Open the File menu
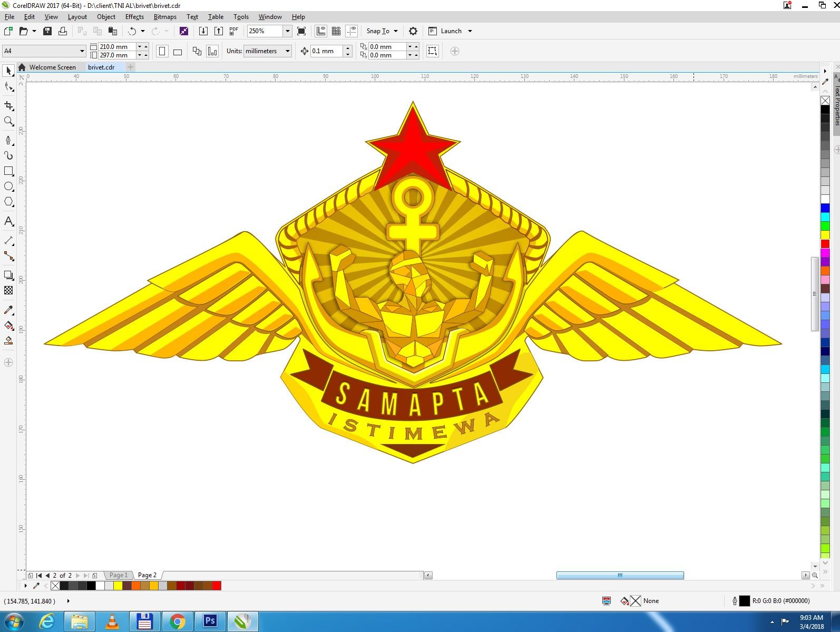 tap(9, 17)
